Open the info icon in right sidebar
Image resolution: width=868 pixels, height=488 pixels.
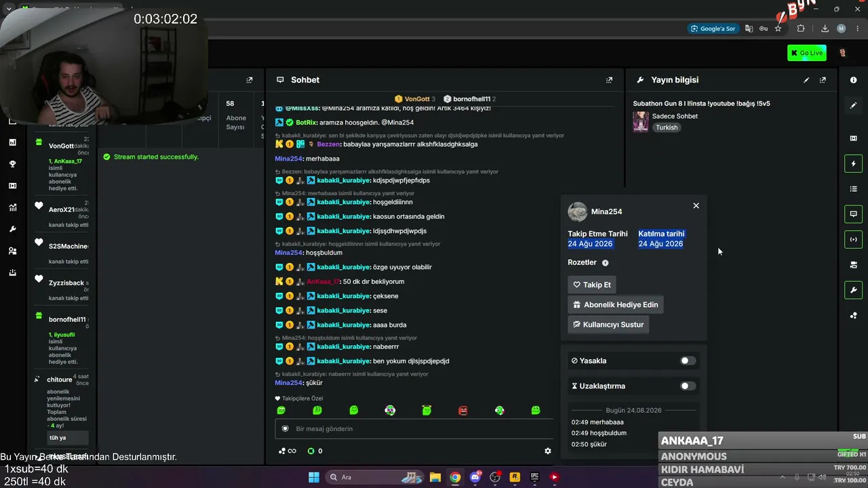[853, 80]
